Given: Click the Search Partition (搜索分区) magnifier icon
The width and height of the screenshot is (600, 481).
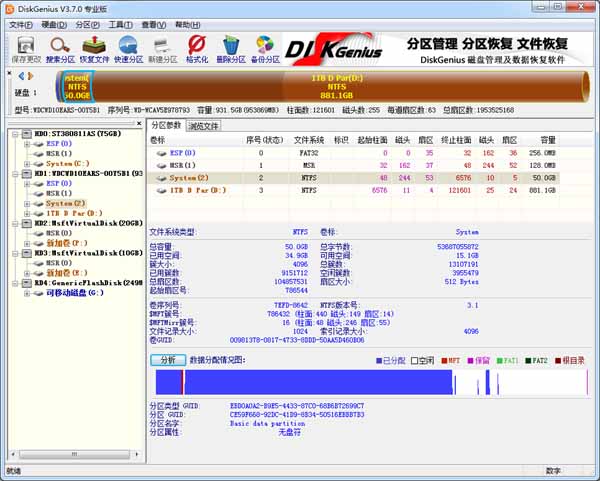Looking at the screenshot, I should pos(60,46).
